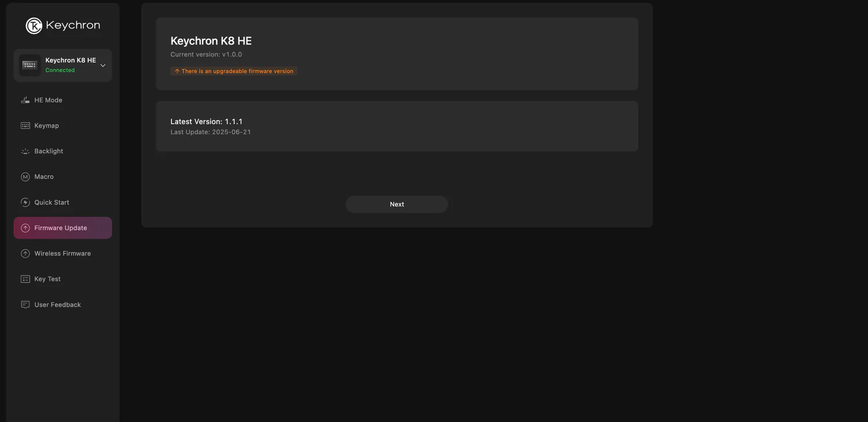
Task: Click the Macro M icon
Action: point(25,177)
